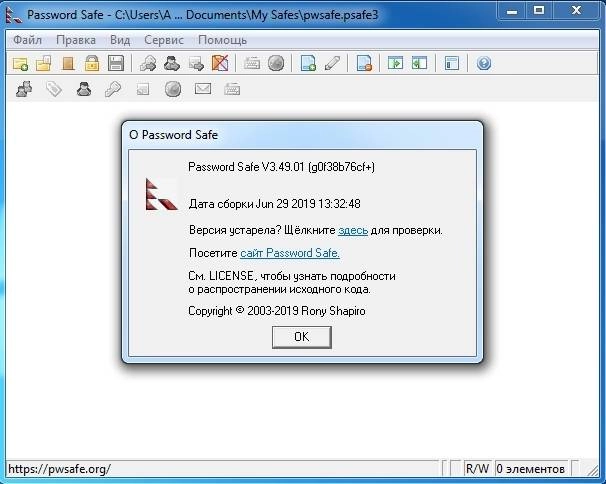This screenshot has height=484, width=606.
Task: Click the 'сайт Password Safe' link
Action: (x=290, y=253)
